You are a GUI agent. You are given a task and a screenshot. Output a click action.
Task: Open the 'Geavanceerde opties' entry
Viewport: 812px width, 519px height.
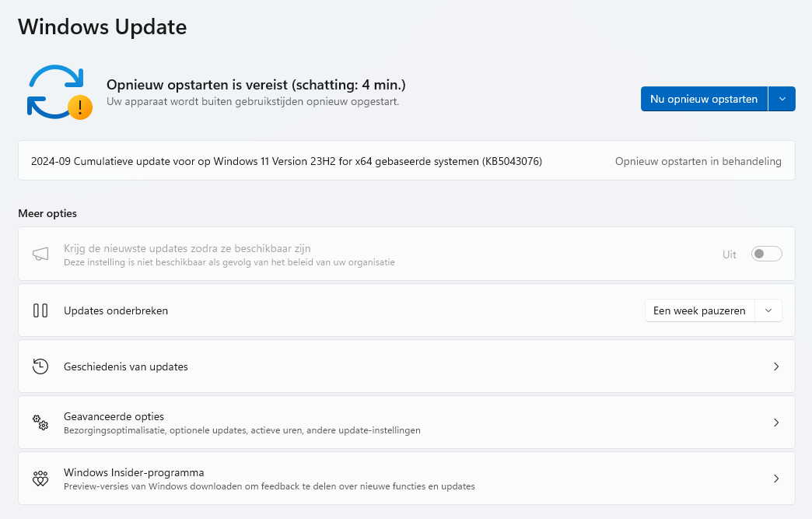tap(114, 416)
